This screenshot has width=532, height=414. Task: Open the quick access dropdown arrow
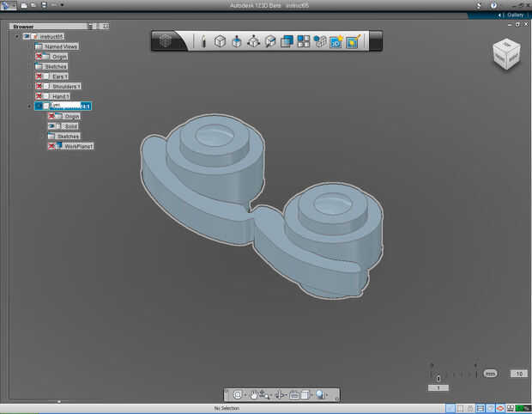(62, 5)
